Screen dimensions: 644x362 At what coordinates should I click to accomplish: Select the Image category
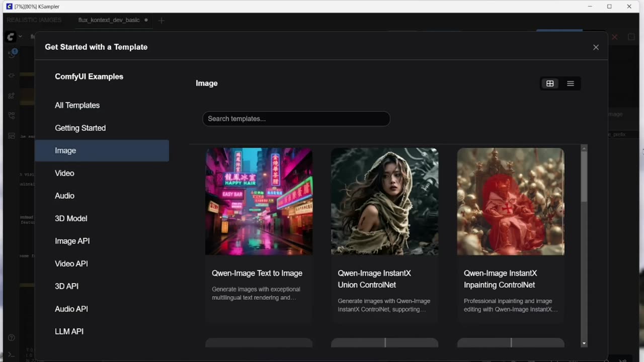point(102,150)
